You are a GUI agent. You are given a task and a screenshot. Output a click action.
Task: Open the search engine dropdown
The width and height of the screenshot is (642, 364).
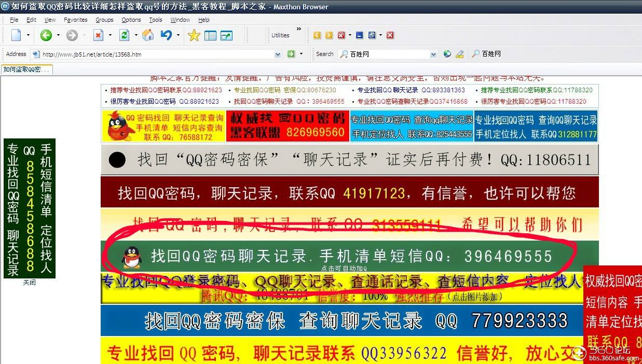[433, 54]
